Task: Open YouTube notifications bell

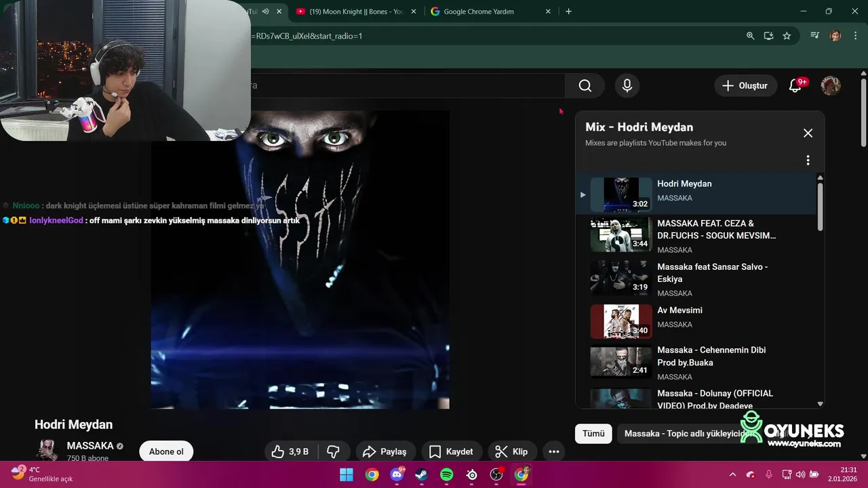Action: tap(795, 85)
